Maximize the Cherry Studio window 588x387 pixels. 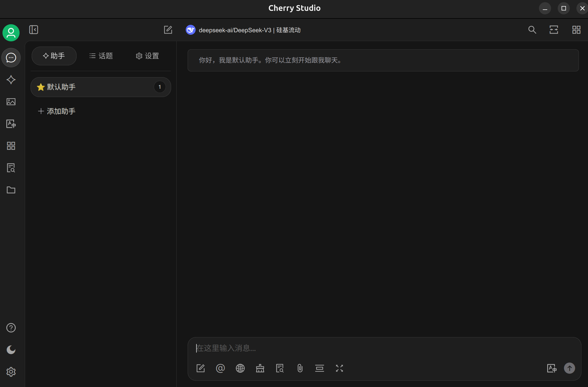[x=564, y=8]
